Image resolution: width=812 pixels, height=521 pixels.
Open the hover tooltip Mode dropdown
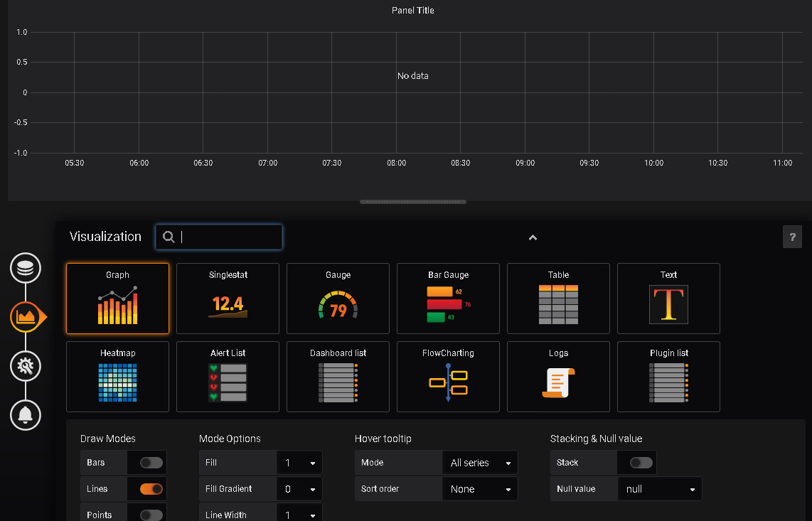(x=480, y=463)
